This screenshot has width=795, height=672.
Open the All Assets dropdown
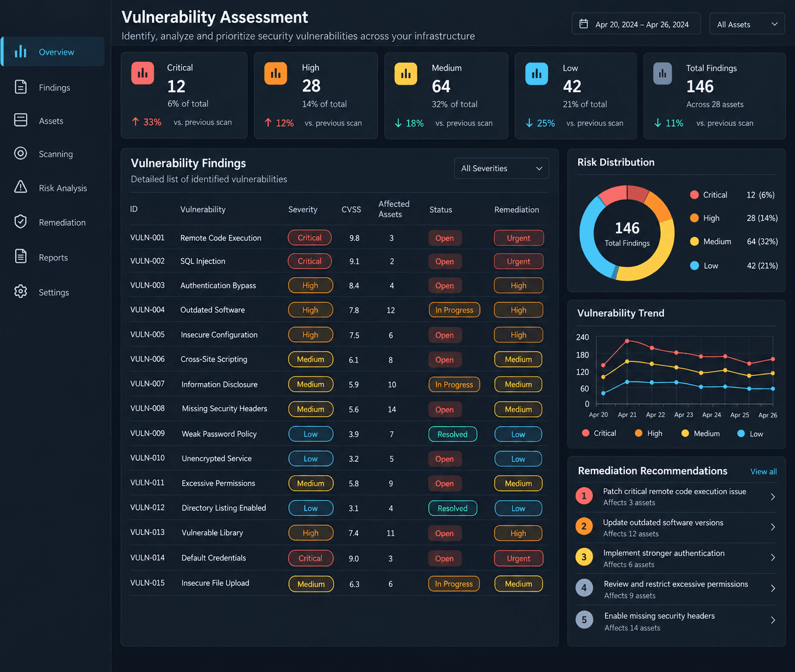tap(747, 24)
